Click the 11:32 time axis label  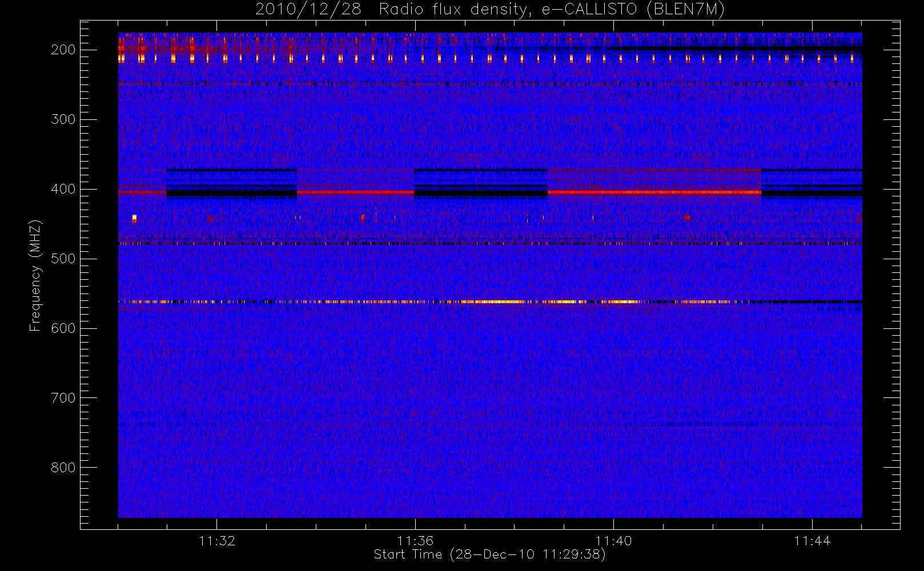pyautogui.click(x=217, y=541)
